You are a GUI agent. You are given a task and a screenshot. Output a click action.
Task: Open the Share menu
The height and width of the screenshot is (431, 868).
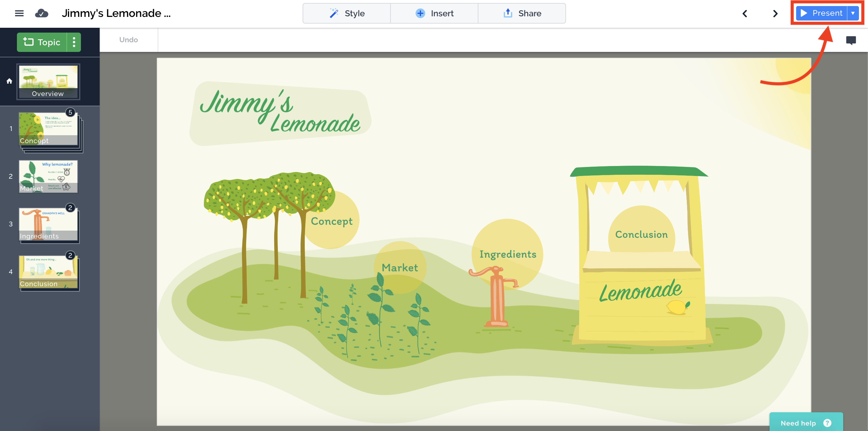pyautogui.click(x=522, y=14)
